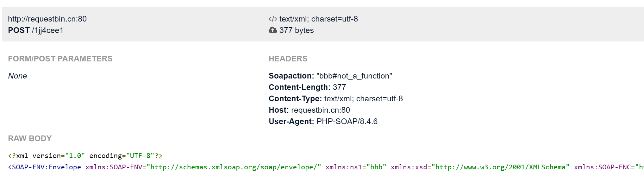
Task: Click the /1jj4cee1 request path
Action: pos(47,30)
